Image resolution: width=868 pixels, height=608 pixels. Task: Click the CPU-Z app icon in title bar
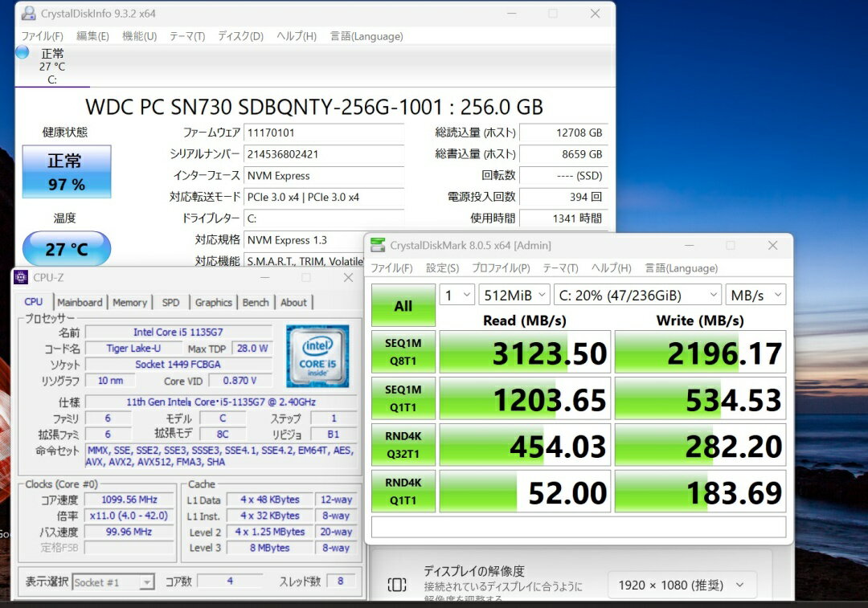(22, 278)
